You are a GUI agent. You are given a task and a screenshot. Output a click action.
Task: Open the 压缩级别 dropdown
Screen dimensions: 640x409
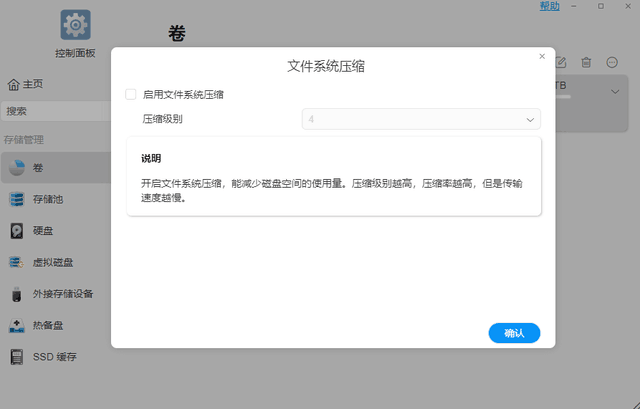[421, 119]
